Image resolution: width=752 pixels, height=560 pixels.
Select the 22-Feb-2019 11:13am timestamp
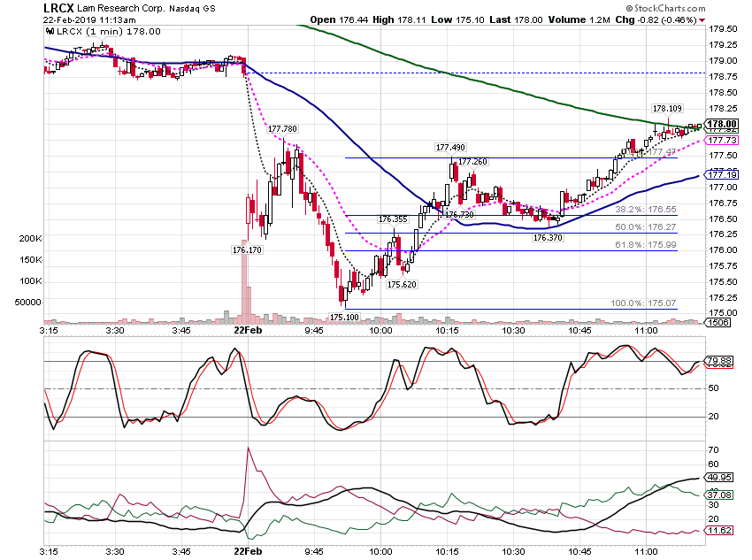pos(89,20)
